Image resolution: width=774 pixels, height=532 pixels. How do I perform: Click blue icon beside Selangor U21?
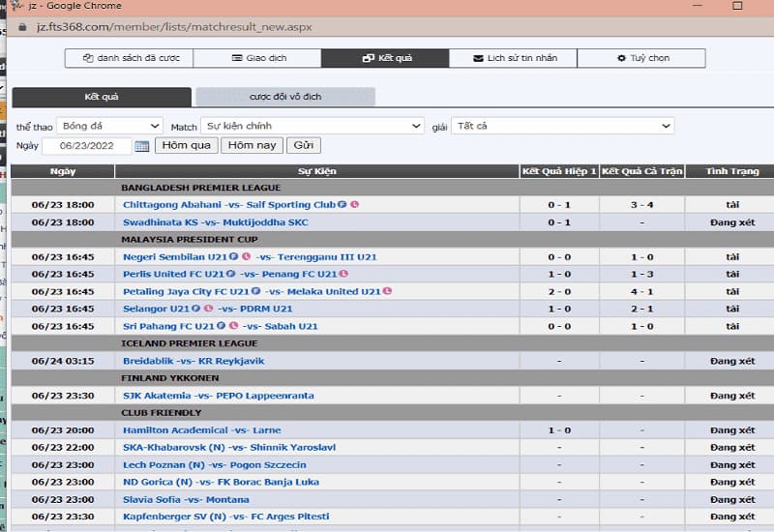pyautogui.click(x=196, y=308)
